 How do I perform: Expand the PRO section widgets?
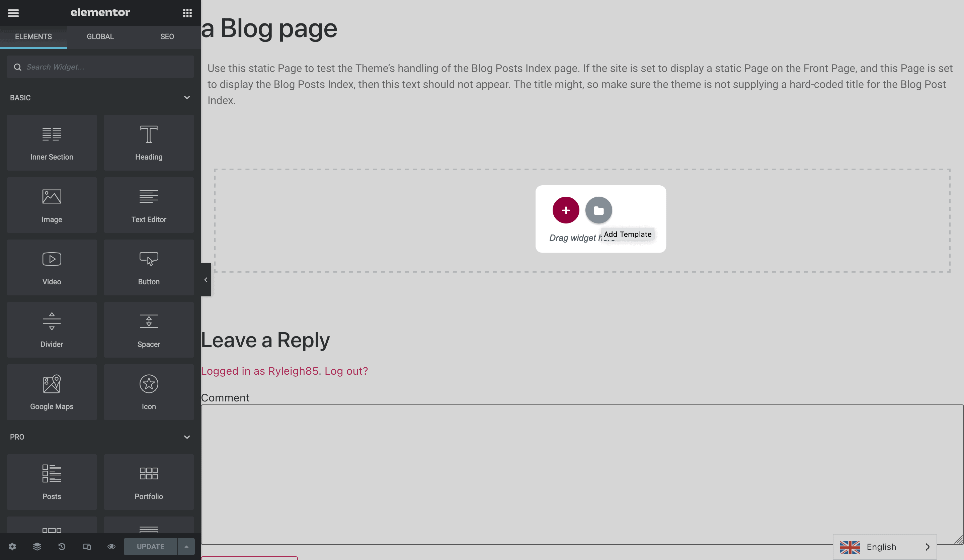tap(187, 437)
